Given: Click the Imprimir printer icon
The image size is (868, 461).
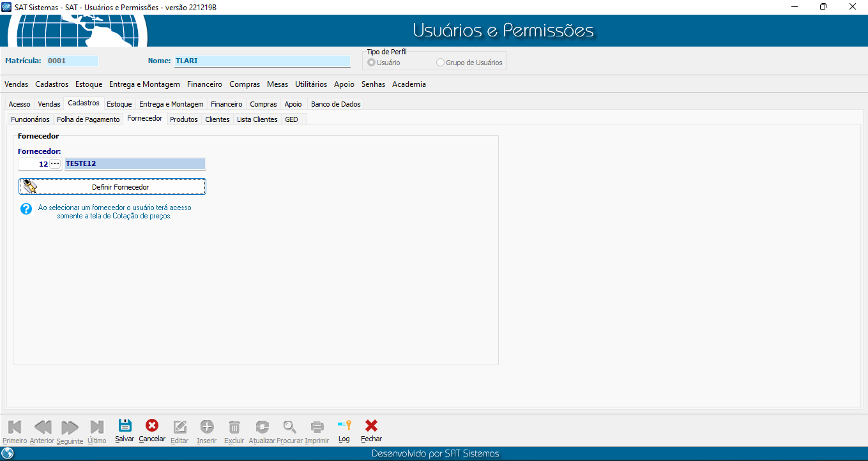Looking at the screenshot, I should tap(317, 427).
